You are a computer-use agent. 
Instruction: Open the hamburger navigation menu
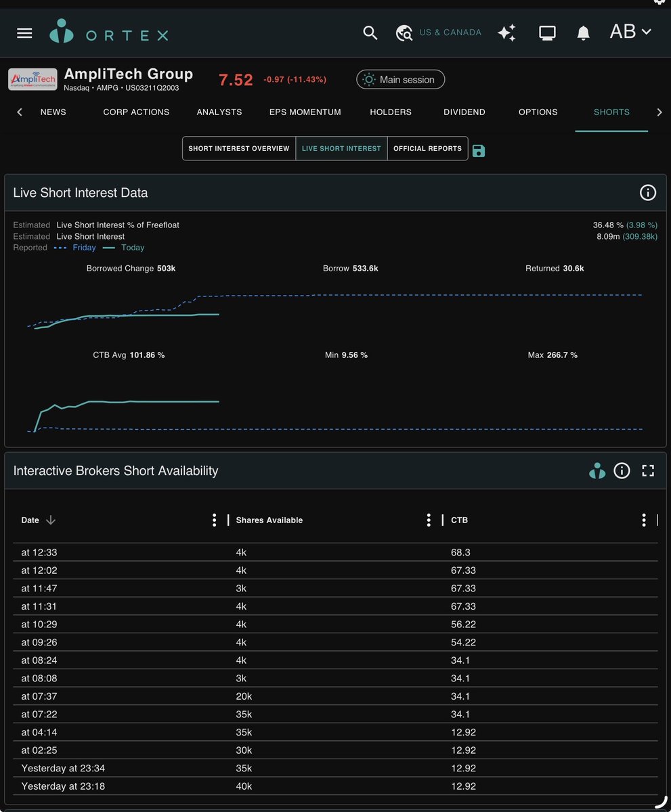click(24, 33)
